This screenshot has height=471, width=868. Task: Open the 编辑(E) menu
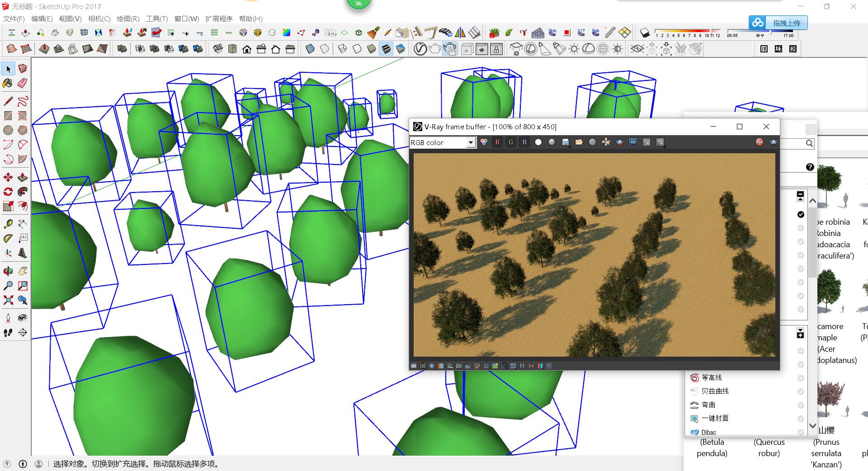pos(42,19)
